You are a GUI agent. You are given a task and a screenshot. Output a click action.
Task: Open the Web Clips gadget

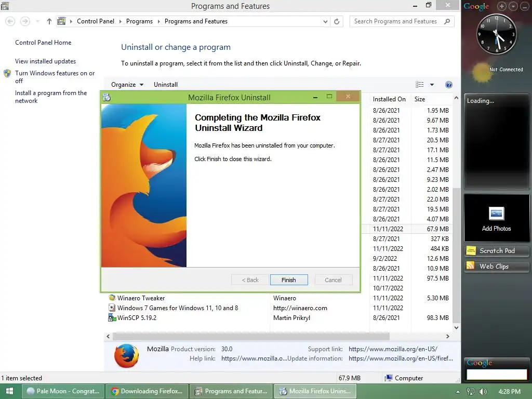[496, 267]
